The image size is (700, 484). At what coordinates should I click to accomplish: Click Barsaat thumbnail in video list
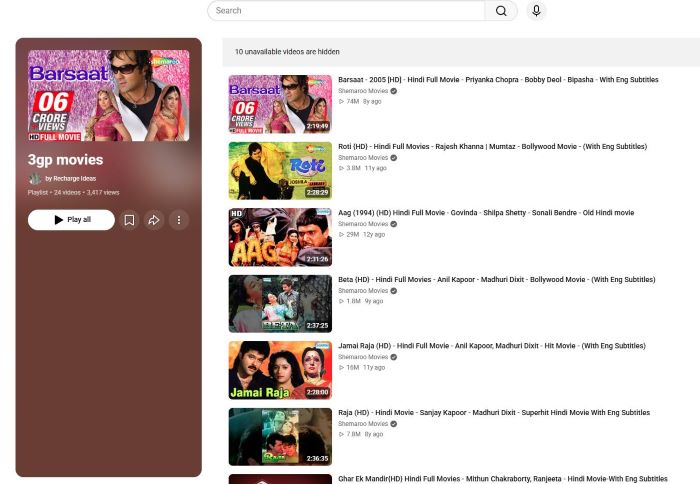pyautogui.click(x=280, y=104)
